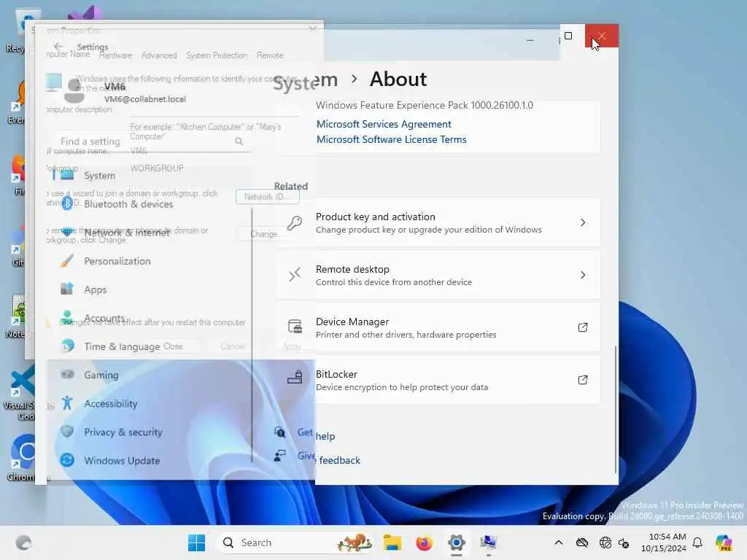Screen dimensions: 747x560
Task: Open the notification bell in the taskbar
Action: tap(697, 542)
